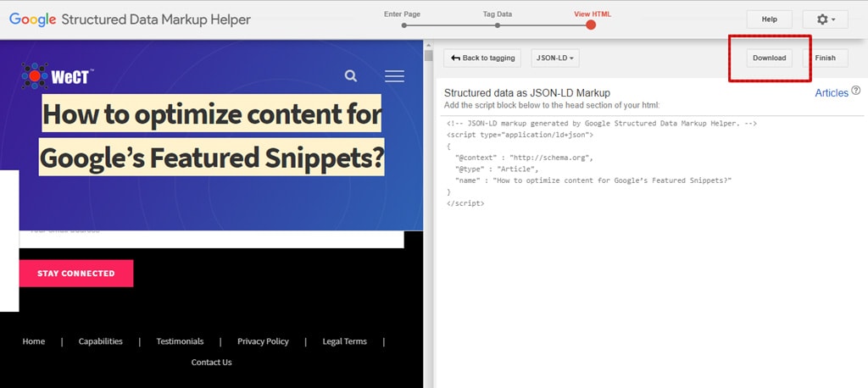Image resolution: width=868 pixels, height=388 pixels.
Task: Click the highlighted article headline
Action: pos(211,136)
